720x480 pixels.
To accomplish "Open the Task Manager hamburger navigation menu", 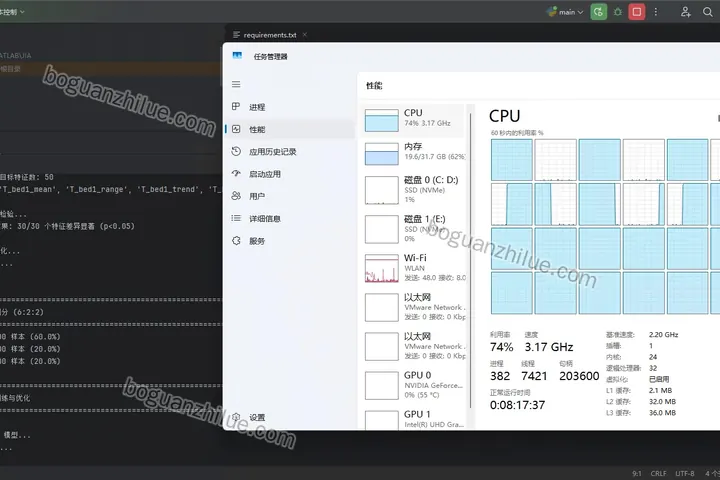I will point(236,85).
